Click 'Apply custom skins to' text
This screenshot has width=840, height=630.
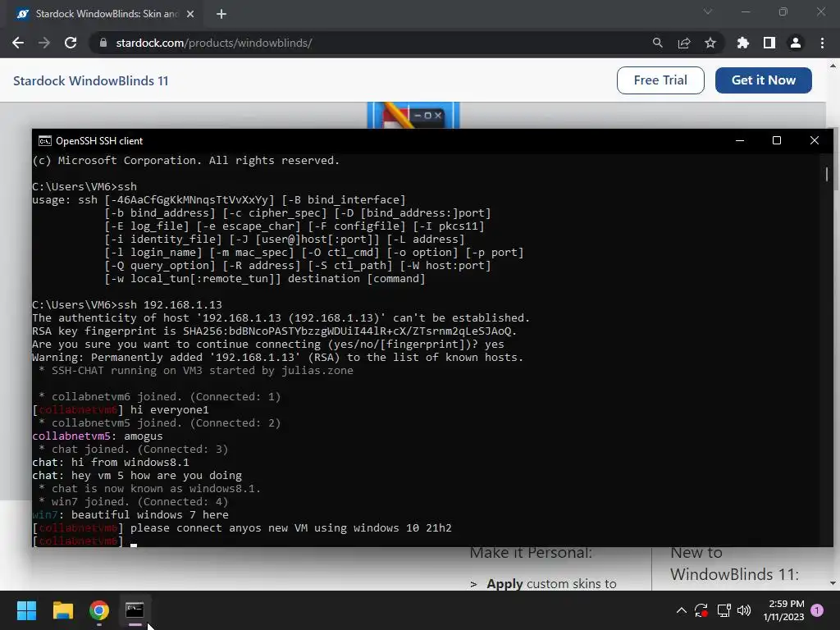point(551,583)
